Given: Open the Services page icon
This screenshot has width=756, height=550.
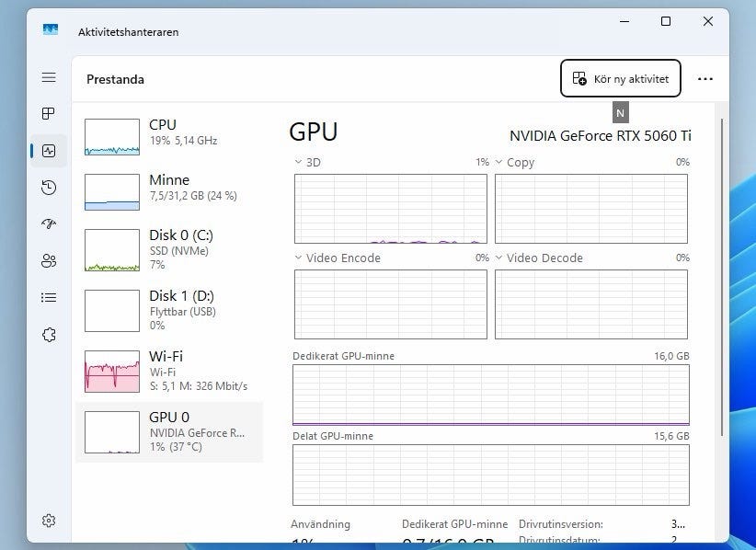Looking at the screenshot, I should (49, 335).
